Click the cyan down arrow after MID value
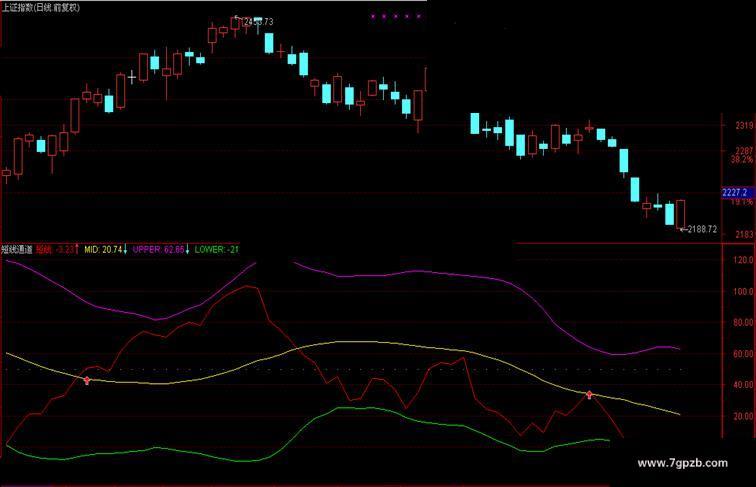The width and height of the screenshot is (756, 487). pyautogui.click(x=125, y=249)
